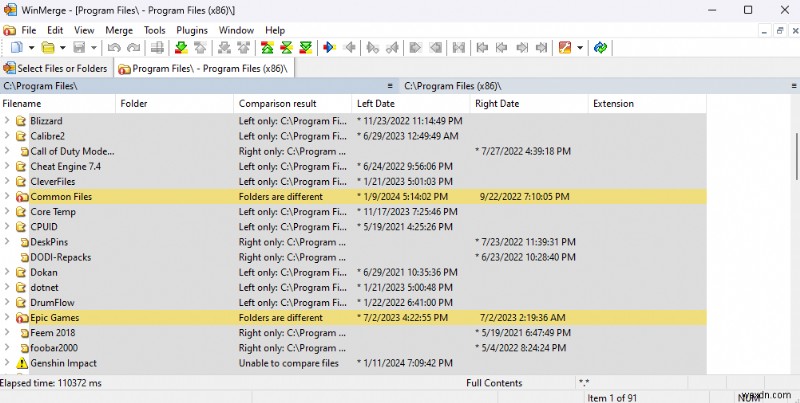The width and height of the screenshot is (800, 403).
Task: Expand the Cheat Engine 7.4 row
Action: click(x=7, y=166)
